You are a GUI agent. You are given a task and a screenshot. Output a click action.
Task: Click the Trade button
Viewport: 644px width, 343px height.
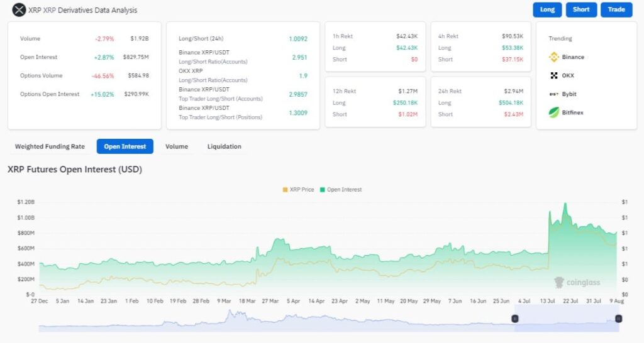pyautogui.click(x=616, y=10)
